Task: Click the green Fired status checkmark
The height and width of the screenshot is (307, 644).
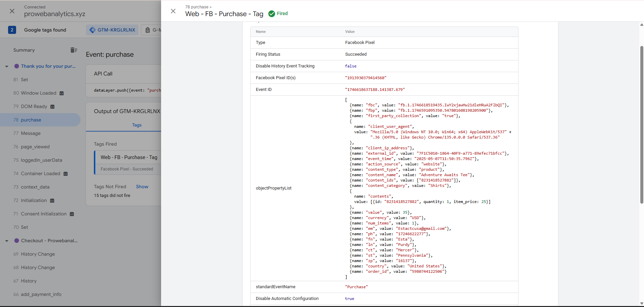Action: tap(271, 14)
